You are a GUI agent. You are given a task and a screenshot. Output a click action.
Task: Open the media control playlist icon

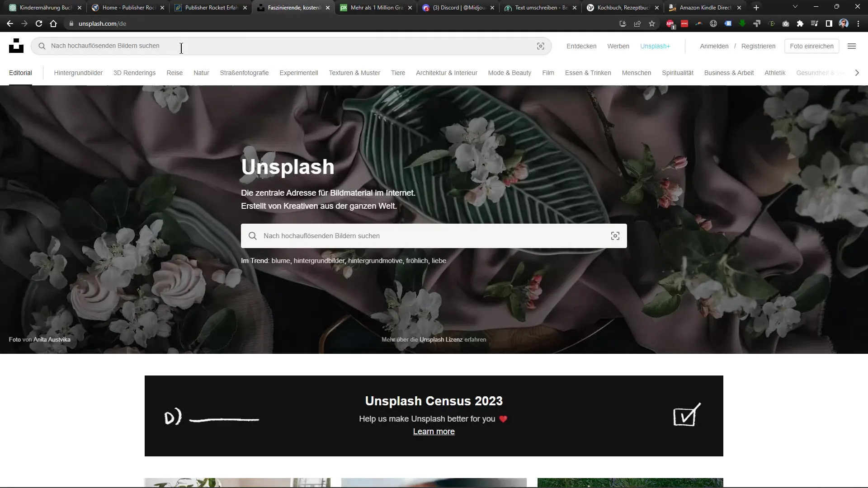pyautogui.click(x=815, y=23)
